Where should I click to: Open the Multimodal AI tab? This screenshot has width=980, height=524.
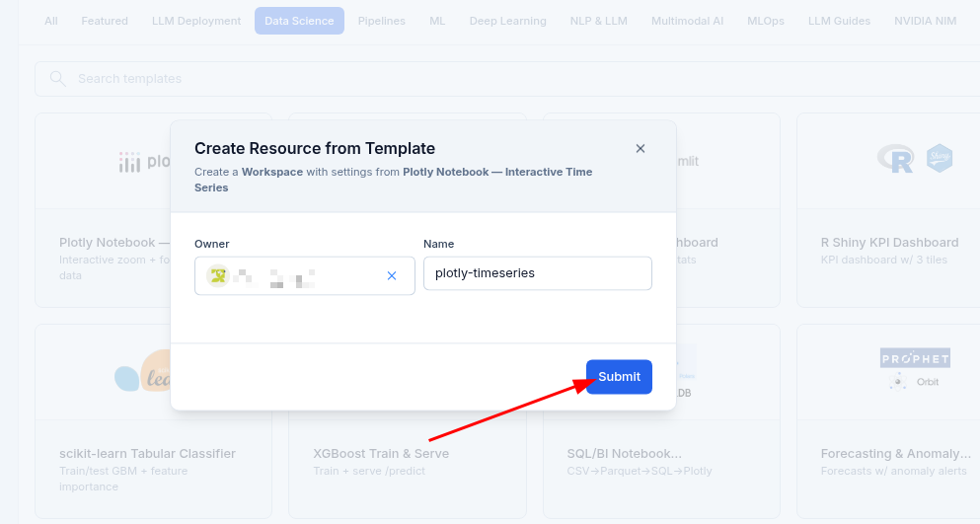(x=688, y=21)
